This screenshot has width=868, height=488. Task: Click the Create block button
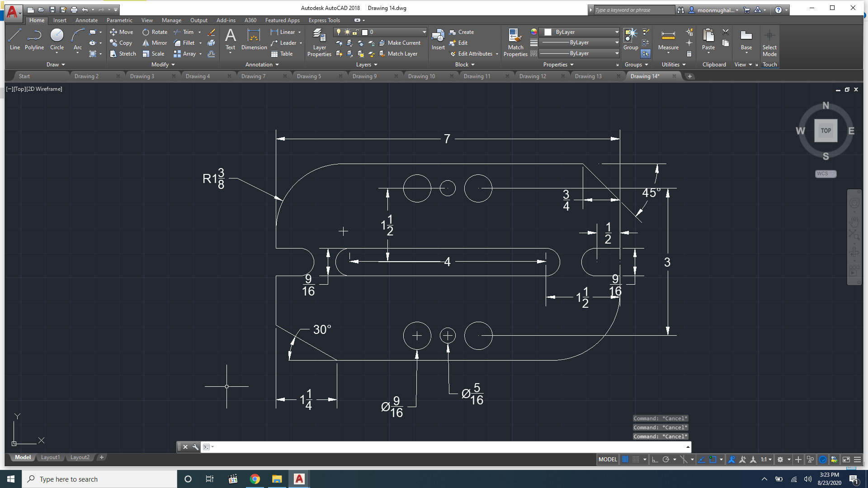tap(462, 32)
